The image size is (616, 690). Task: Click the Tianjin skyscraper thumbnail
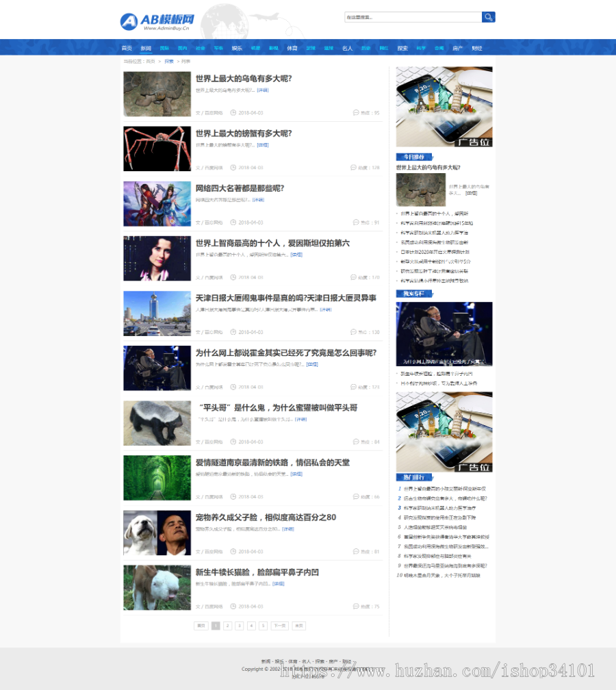coord(157,314)
